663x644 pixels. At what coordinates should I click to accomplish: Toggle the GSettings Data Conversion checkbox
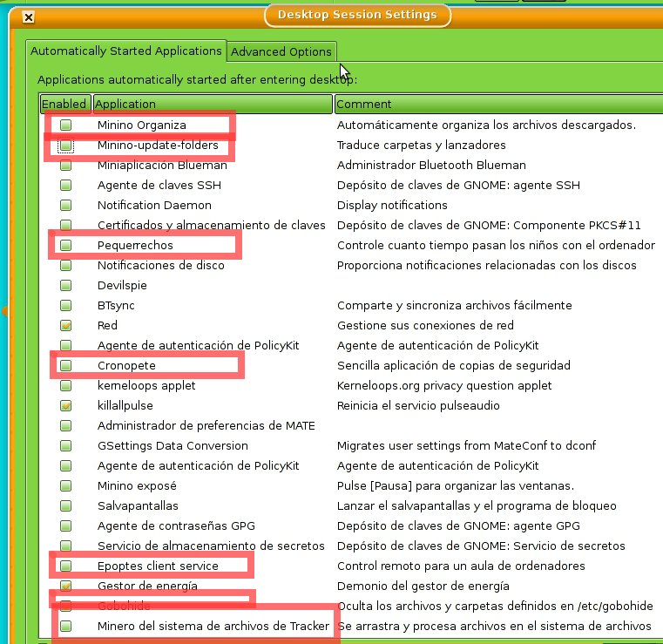[x=65, y=445]
